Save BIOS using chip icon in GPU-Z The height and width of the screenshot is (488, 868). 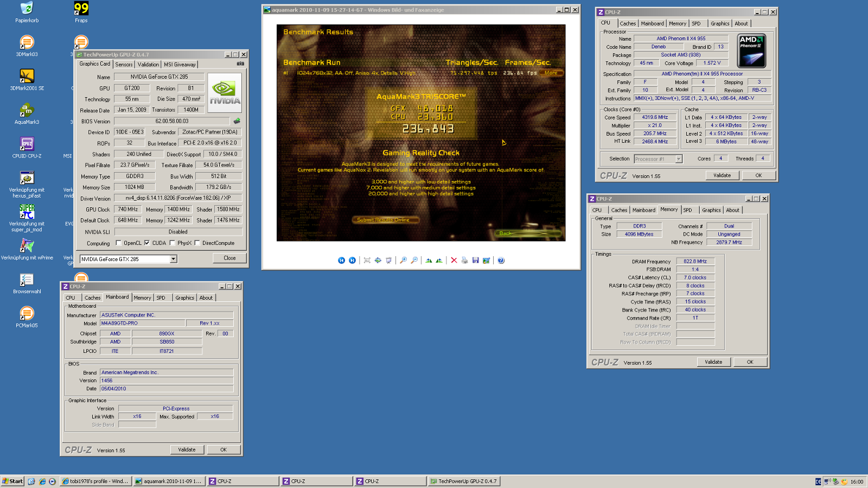pyautogui.click(x=237, y=121)
